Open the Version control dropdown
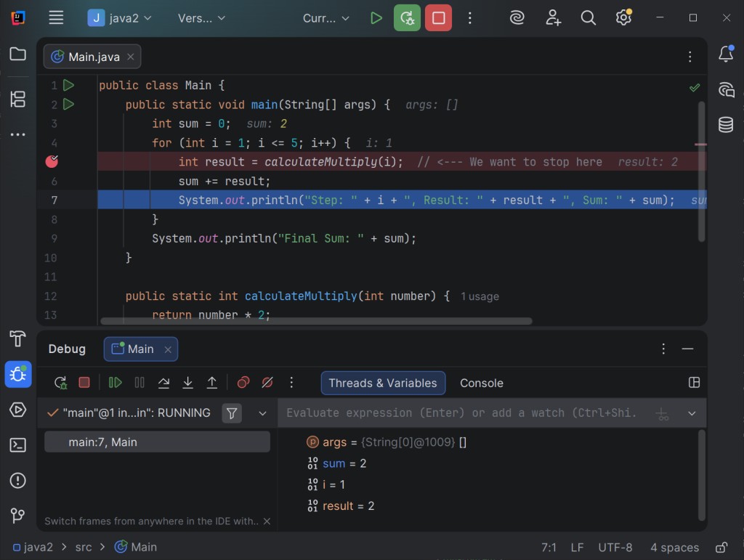This screenshot has height=560, width=744. pyautogui.click(x=201, y=18)
